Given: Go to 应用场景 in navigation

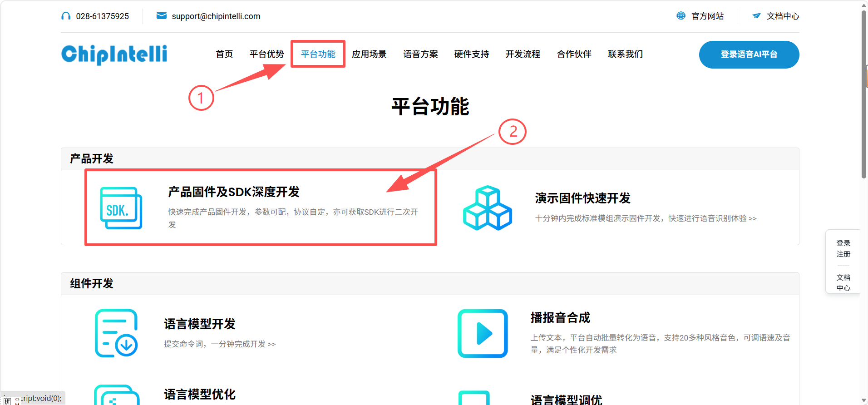Looking at the screenshot, I should coord(369,54).
